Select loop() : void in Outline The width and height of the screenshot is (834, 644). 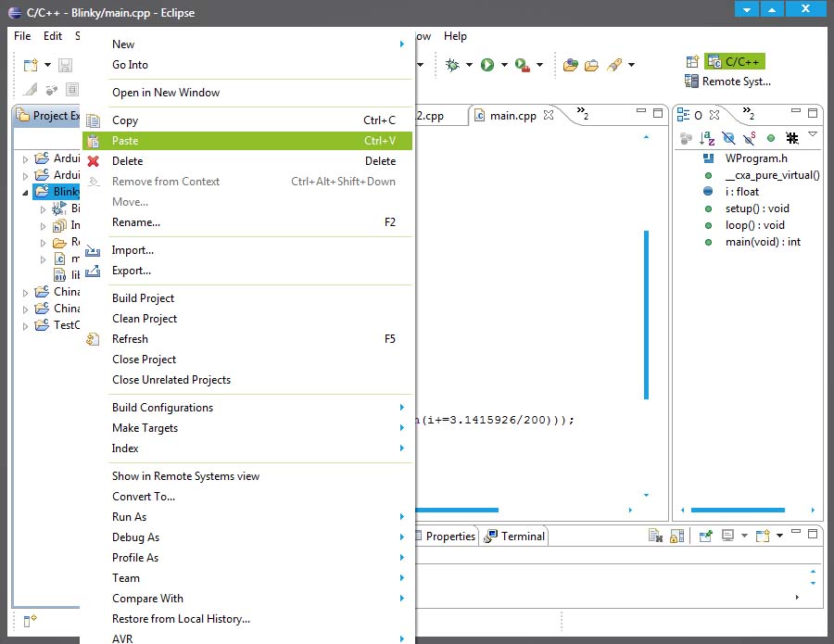[x=754, y=225]
